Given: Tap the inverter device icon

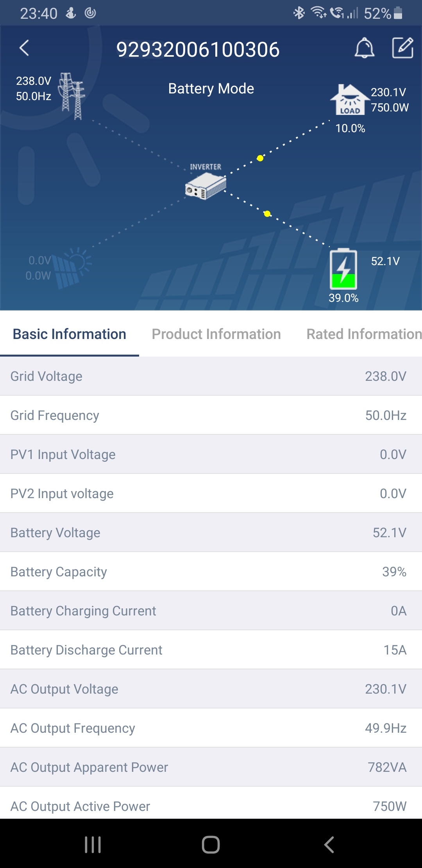Looking at the screenshot, I should click(x=206, y=187).
